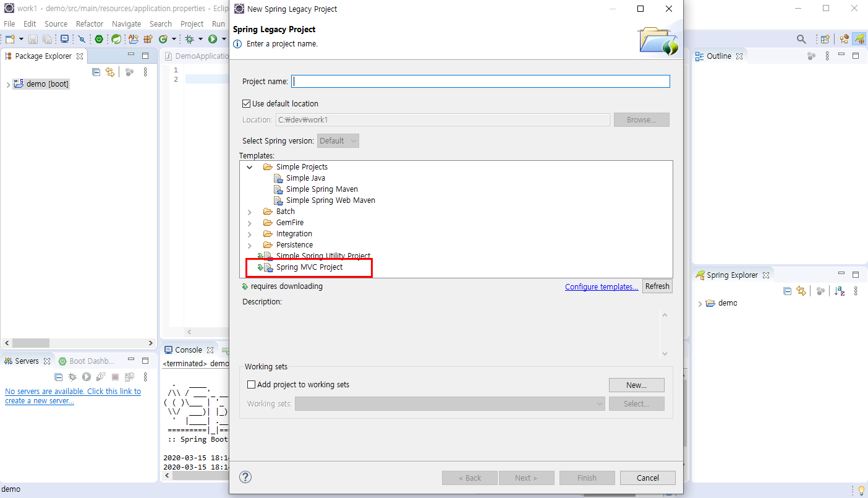Click the Refresh button

(657, 286)
